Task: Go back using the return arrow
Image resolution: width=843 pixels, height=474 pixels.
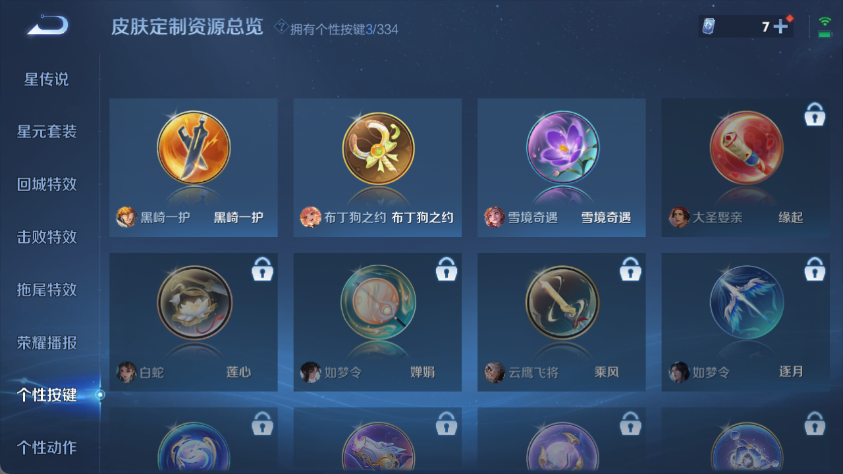Action: coord(48,25)
